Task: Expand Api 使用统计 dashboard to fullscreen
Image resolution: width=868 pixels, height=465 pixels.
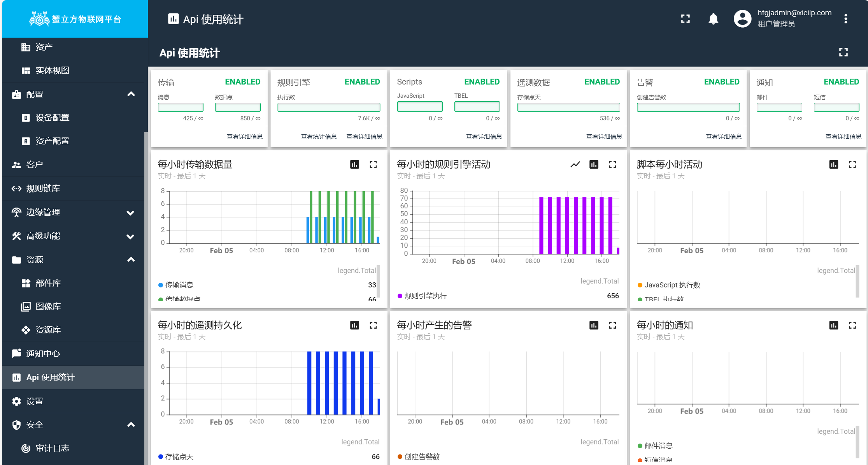Action: pyautogui.click(x=843, y=52)
